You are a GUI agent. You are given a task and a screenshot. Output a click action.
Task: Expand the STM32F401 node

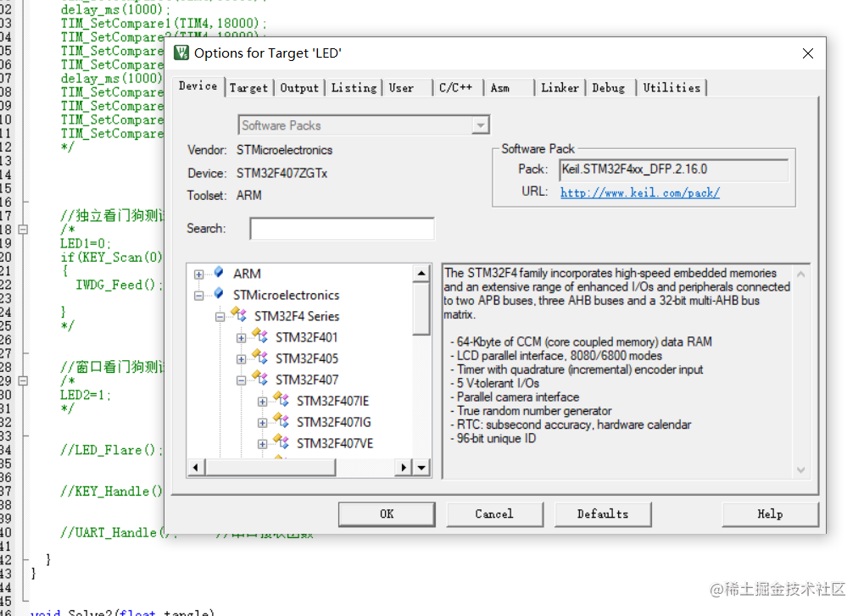tap(242, 338)
